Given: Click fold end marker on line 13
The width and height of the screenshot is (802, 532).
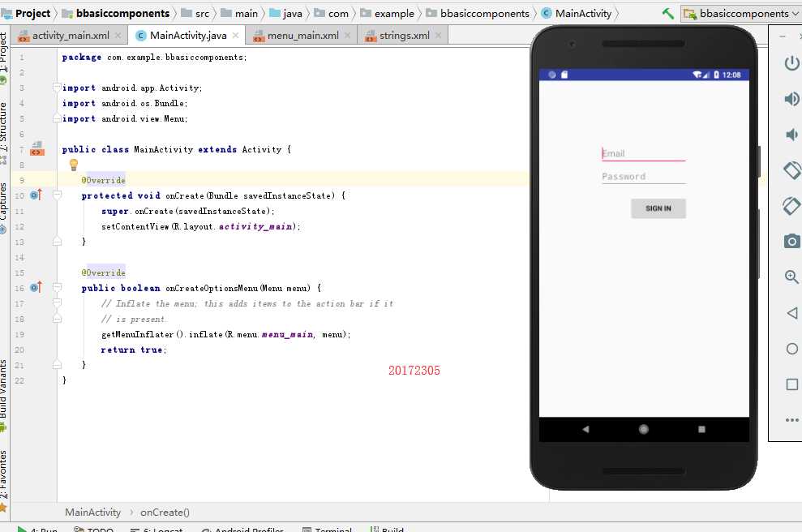Looking at the screenshot, I should click(x=57, y=242).
